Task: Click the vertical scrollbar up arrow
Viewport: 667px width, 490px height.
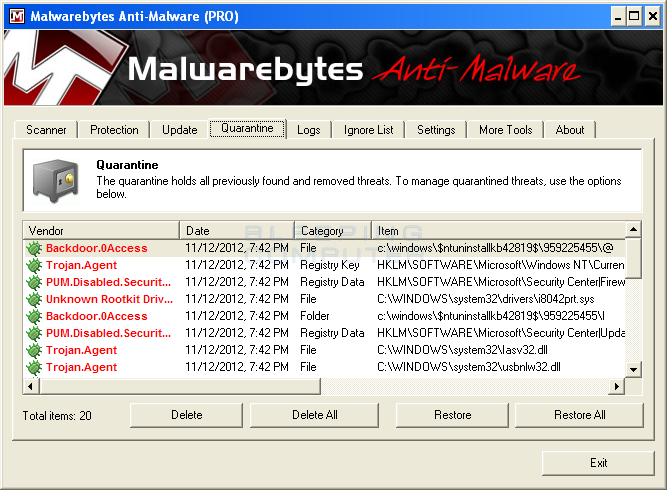Action: pyautogui.click(x=633, y=230)
